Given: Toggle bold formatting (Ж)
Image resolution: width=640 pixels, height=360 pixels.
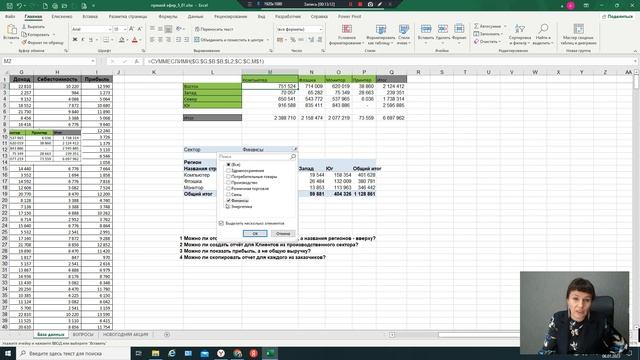Looking at the screenshot, I should [75, 40].
